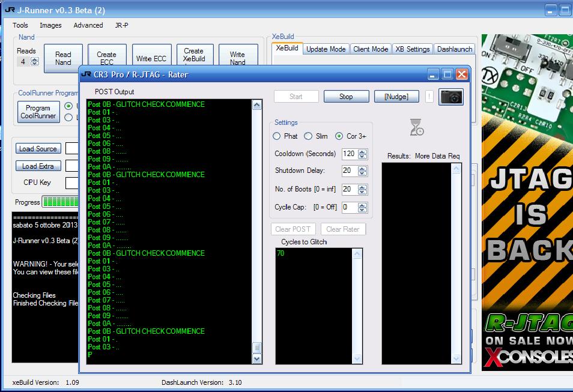Select the Phat radio option
This screenshot has height=392, width=573.
point(277,136)
